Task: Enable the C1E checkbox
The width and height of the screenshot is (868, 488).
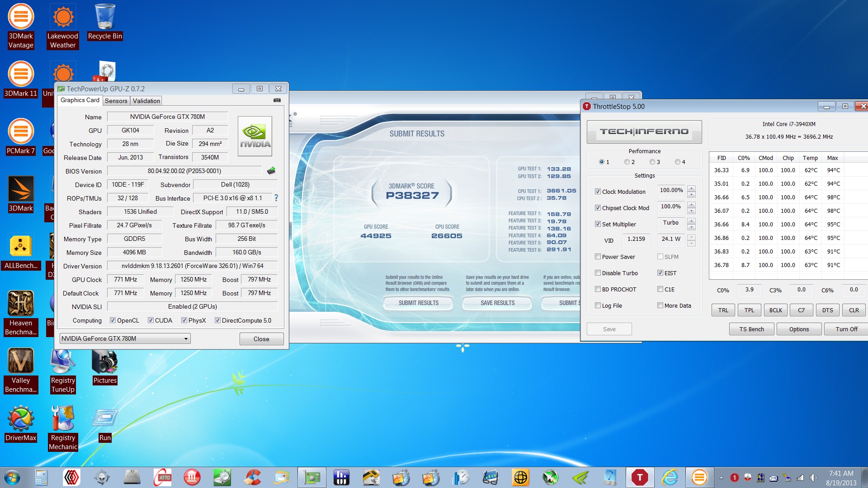Action: (660, 289)
